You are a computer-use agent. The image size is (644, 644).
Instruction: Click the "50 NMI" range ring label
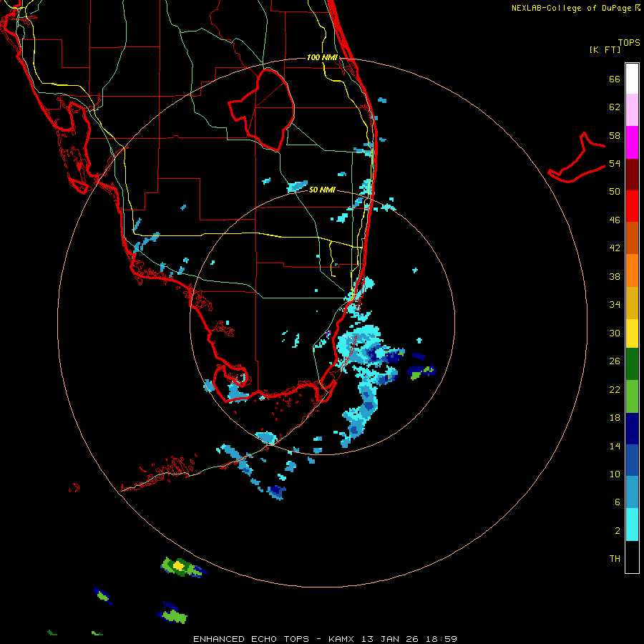pyautogui.click(x=322, y=190)
